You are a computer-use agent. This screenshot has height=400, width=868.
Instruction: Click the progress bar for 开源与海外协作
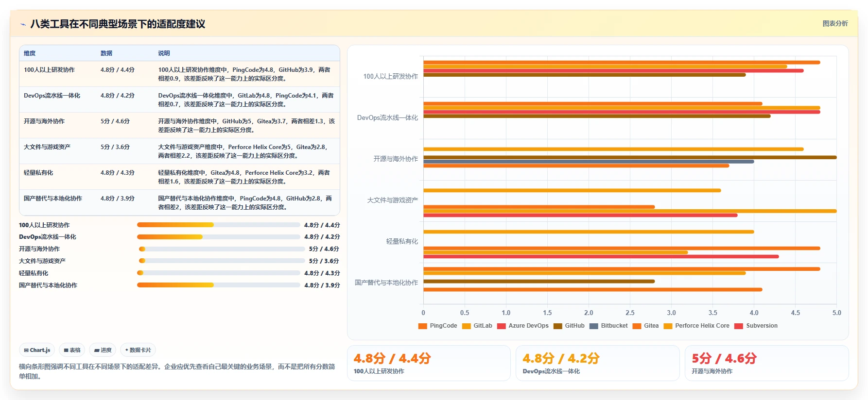click(222, 249)
